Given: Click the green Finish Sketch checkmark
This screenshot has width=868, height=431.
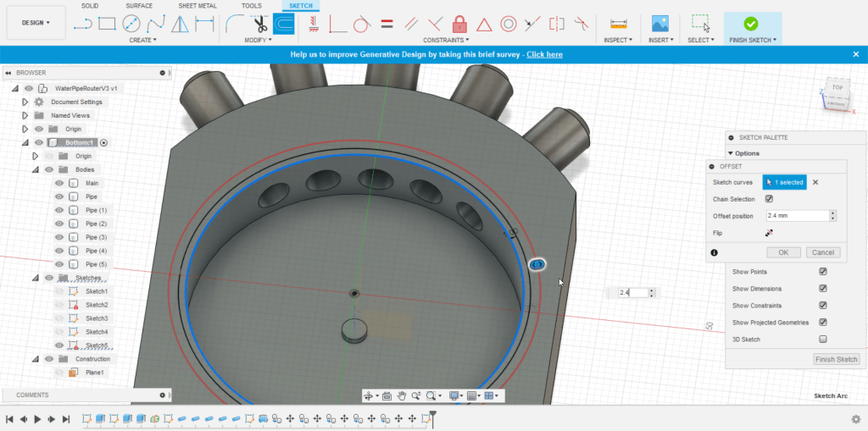Looking at the screenshot, I should (750, 24).
